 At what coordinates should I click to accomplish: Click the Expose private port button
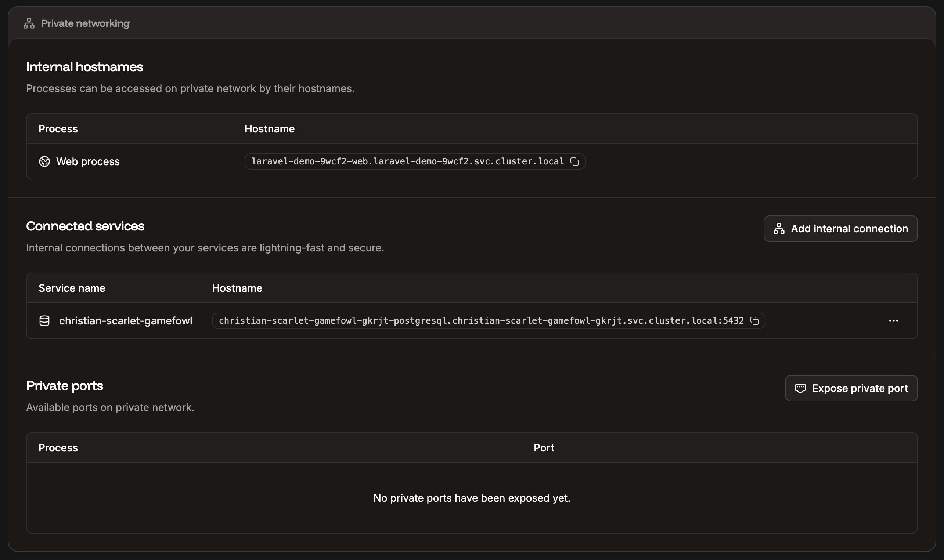850,388
